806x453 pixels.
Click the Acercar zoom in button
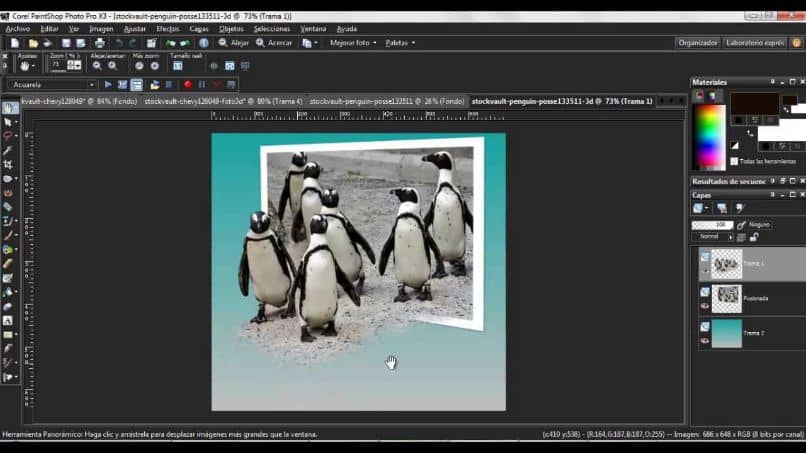coord(274,43)
